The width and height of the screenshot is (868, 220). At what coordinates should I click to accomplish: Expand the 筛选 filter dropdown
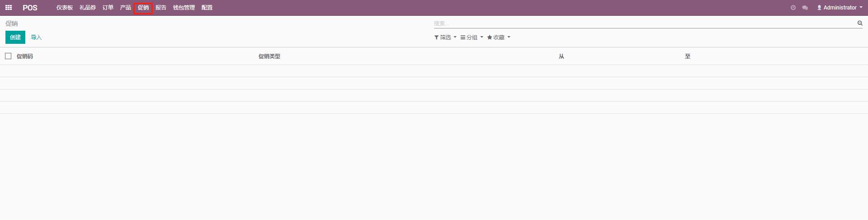pos(445,37)
